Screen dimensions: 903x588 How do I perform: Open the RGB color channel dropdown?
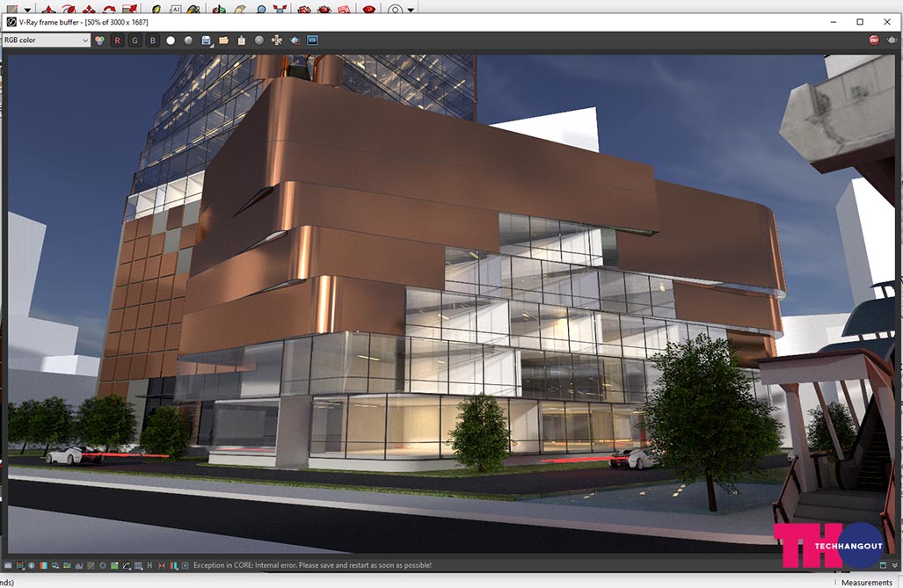46,40
